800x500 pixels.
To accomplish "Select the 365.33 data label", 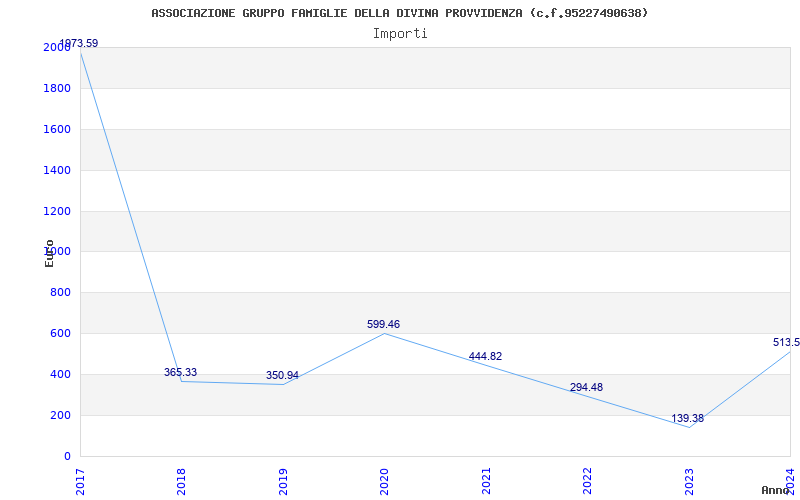I will [x=180, y=372].
